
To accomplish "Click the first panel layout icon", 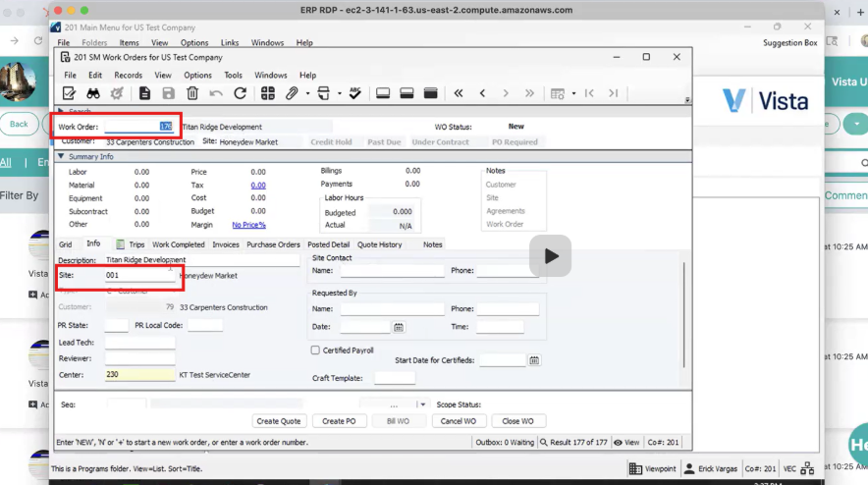I will (383, 93).
